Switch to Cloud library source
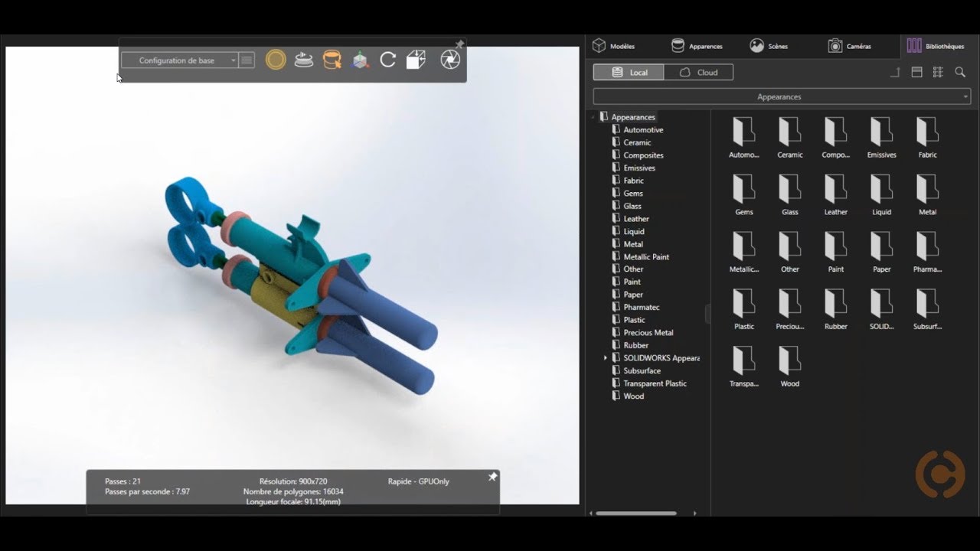Screen dimensions: 980x551 (x=698, y=72)
